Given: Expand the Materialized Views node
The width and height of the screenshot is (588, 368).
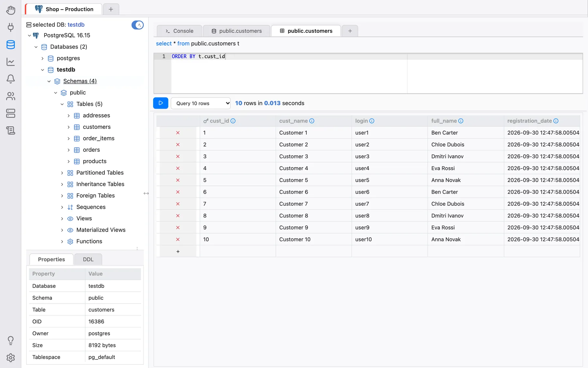Looking at the screenshot, I should click(x=62, y=230).
